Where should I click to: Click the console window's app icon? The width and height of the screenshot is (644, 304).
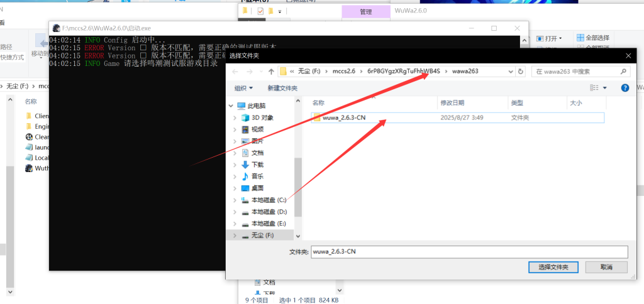pyautogui.click(x=56, y=28)
